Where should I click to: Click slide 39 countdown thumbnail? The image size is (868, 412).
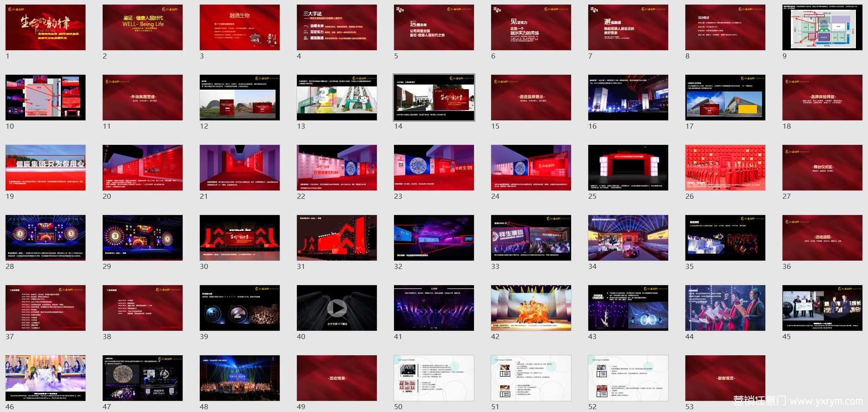coord(240,308)
